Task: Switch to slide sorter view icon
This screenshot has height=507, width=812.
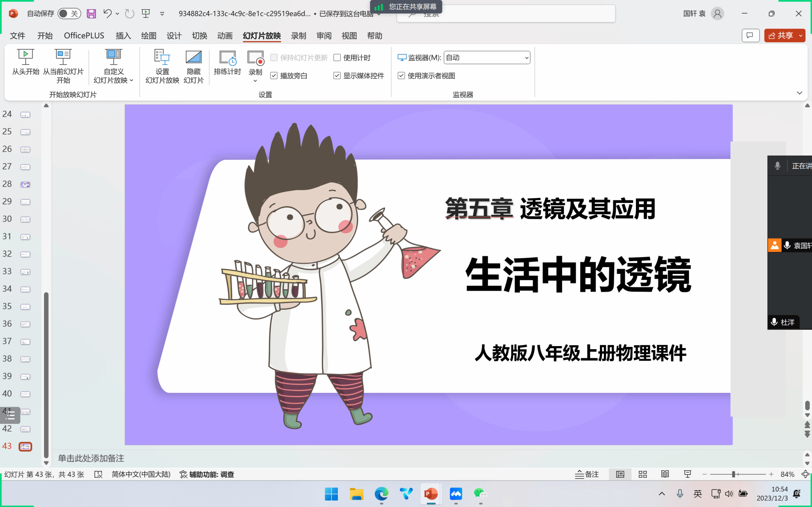Action: [x=643, y=474]
